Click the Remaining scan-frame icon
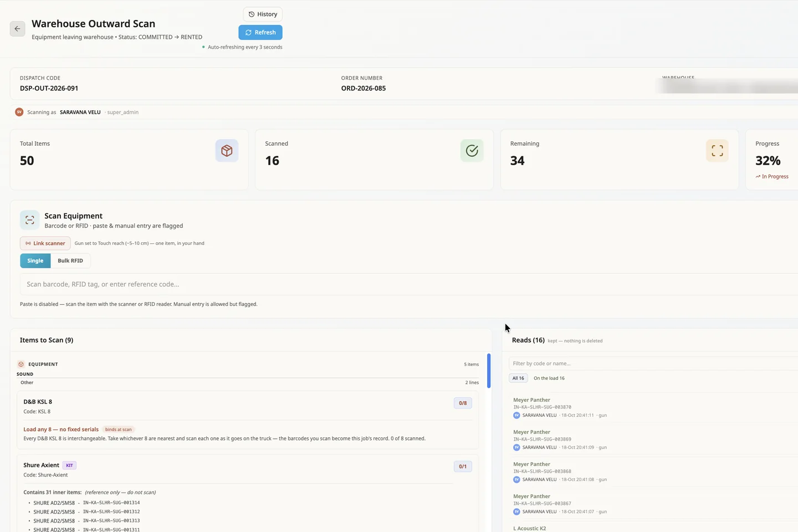Viewport: 798px width, 532px height. (717, 151)
